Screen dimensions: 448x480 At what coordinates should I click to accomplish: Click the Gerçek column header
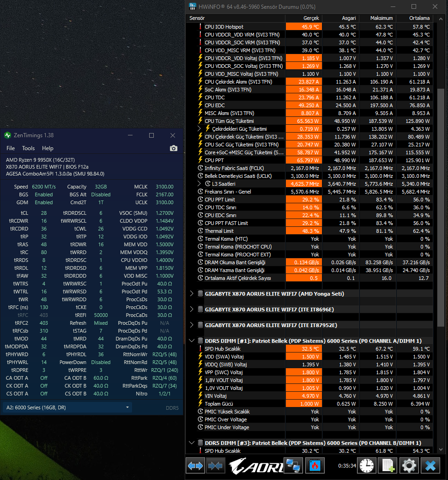point(303,18)
